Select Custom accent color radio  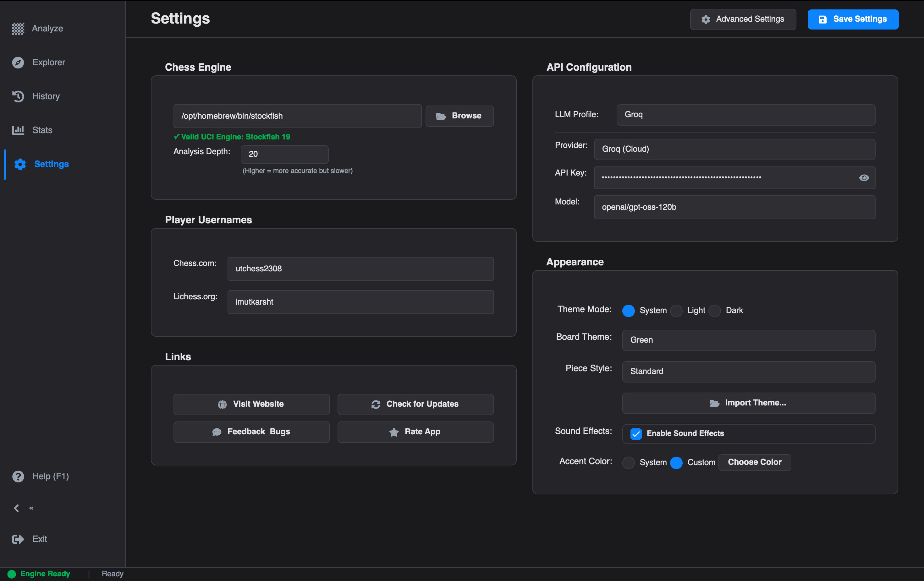click(676, 463)
